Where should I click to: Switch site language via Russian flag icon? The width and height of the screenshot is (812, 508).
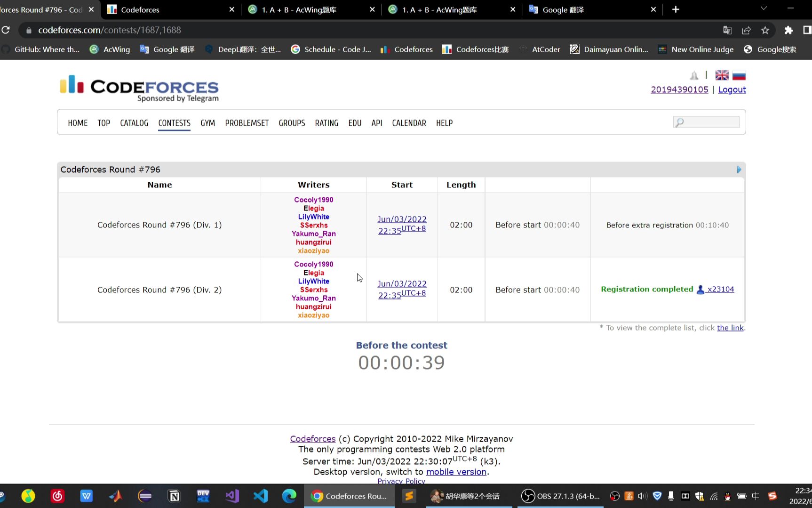pos(738,75)
